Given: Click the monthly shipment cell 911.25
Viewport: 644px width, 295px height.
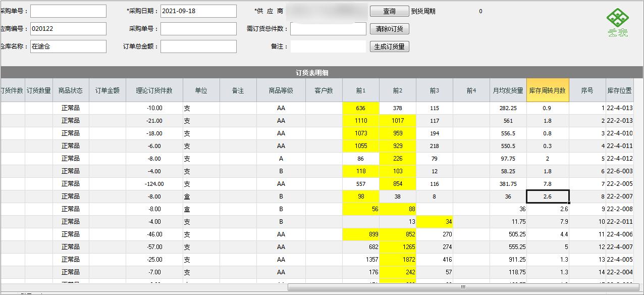Looking at the screenshot, I should [x=508, y=260].
